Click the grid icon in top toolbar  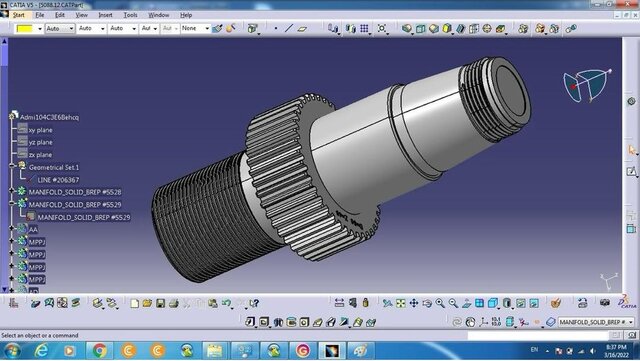[364, 28]
